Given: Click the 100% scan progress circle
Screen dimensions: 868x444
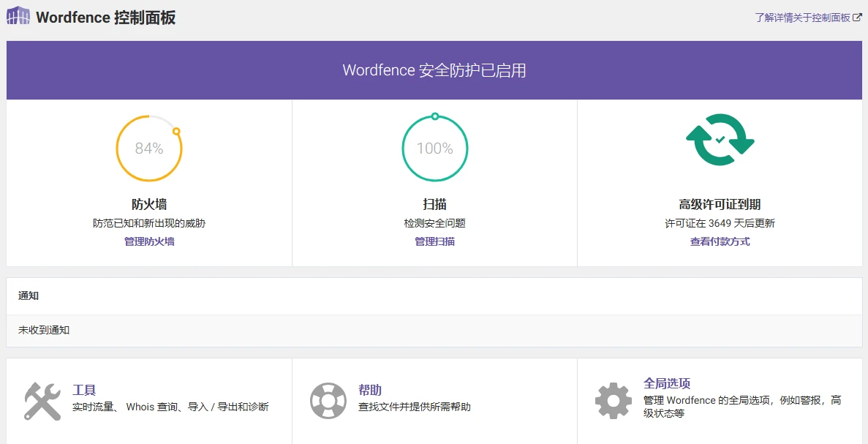Looking at the screenshot, I should click(x=434, y=148).
